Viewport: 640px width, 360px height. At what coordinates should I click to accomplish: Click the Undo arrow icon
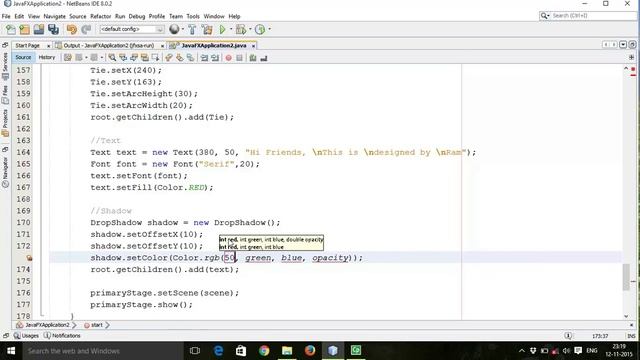click(72, 29)
